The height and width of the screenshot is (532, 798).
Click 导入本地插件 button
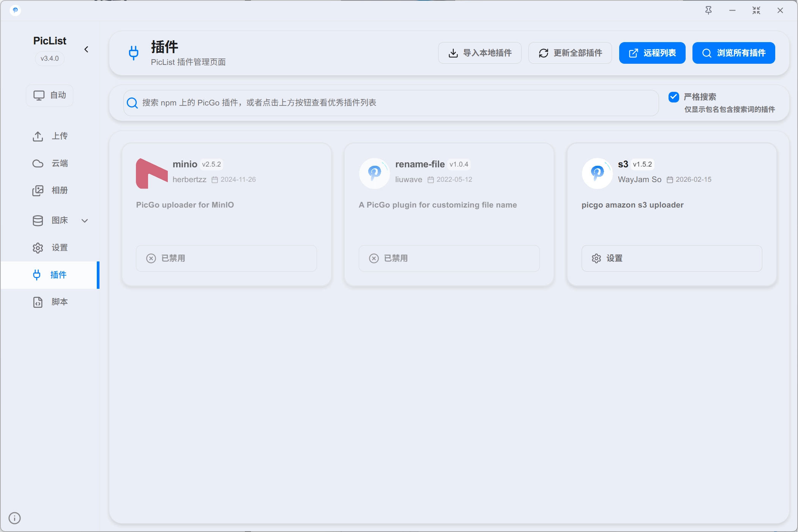480,53
